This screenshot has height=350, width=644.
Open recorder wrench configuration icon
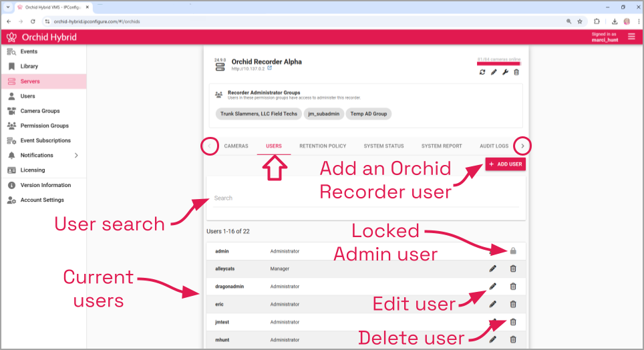click(505, 72)
